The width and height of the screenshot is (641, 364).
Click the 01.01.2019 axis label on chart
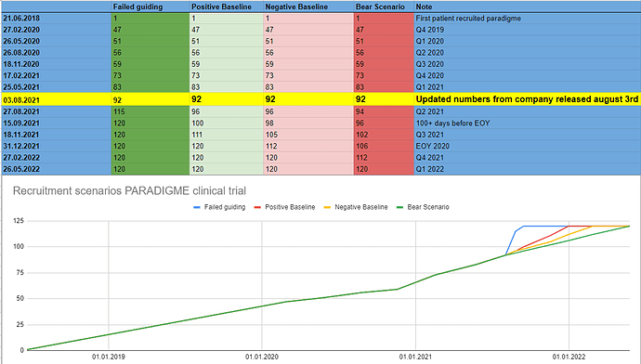coord(109,357)
